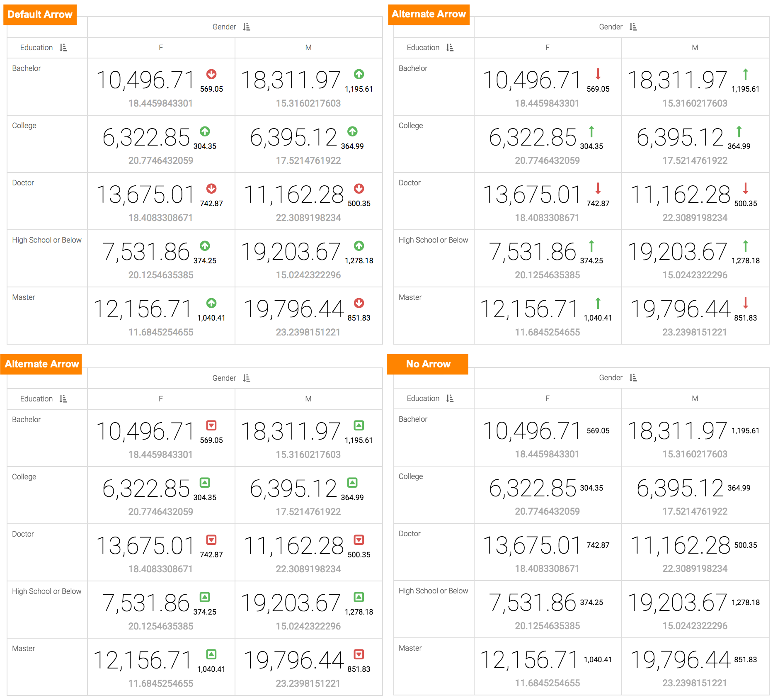Click the orange Default Arrow title label
The width and height of the screenshot is (773, 700).
[x=40, y=15]
